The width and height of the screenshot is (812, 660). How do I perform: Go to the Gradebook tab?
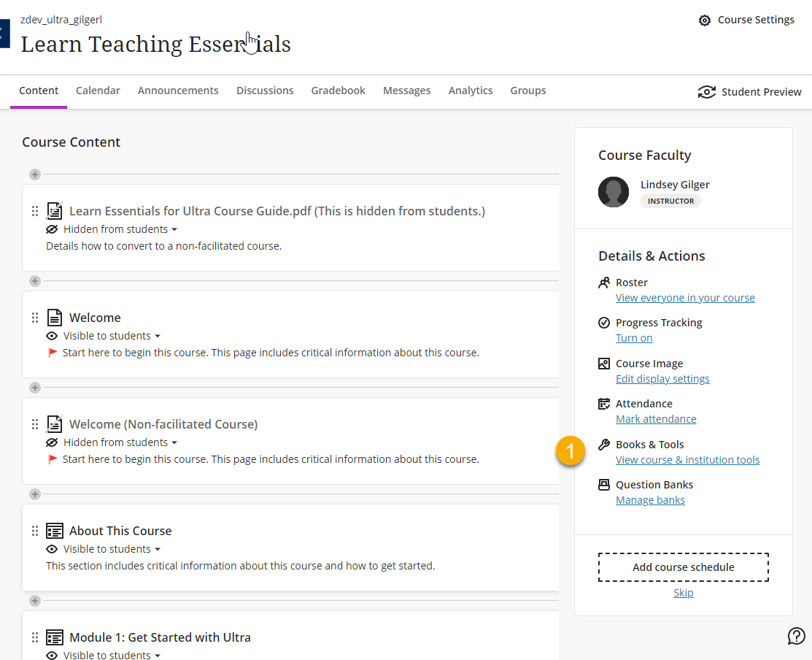pyautogui.click(x=339, y=91)
